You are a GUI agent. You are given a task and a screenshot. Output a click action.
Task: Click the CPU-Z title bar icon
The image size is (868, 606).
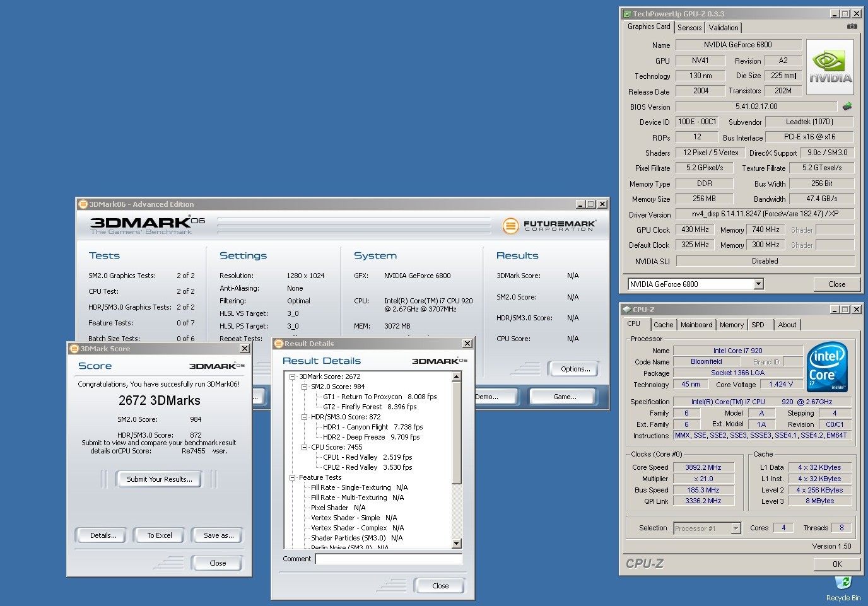tap(627, 310)
